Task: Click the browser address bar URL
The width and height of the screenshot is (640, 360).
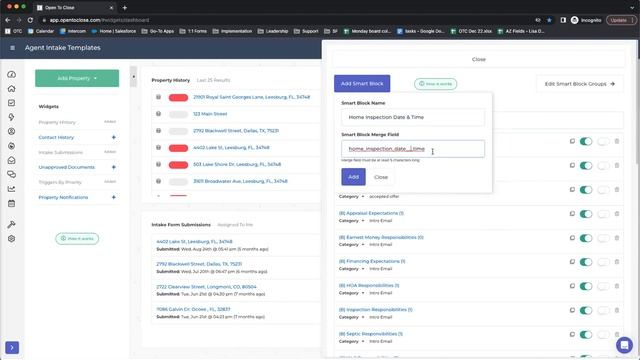Action: pyautogui.click(x=99, y=20)
